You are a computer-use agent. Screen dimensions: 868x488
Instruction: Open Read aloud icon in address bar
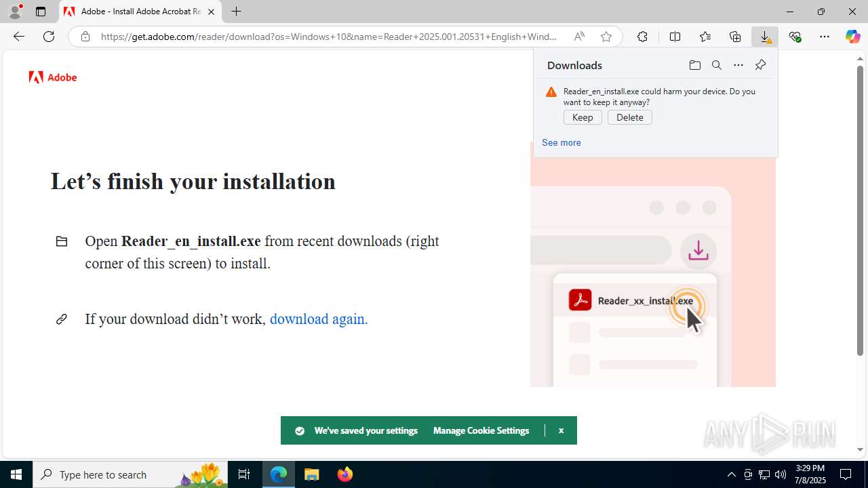click(579, 37)
